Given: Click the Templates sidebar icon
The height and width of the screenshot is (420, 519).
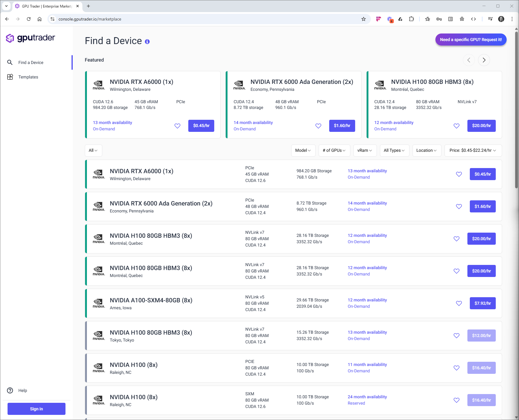Looking at the screenshot, I should pos(10,77).
